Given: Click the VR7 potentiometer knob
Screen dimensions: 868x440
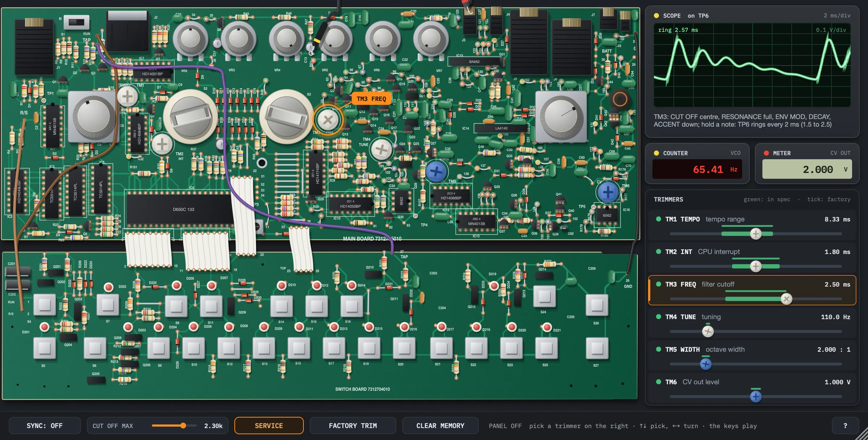Looking at the screenshot, I should point(431,39).
